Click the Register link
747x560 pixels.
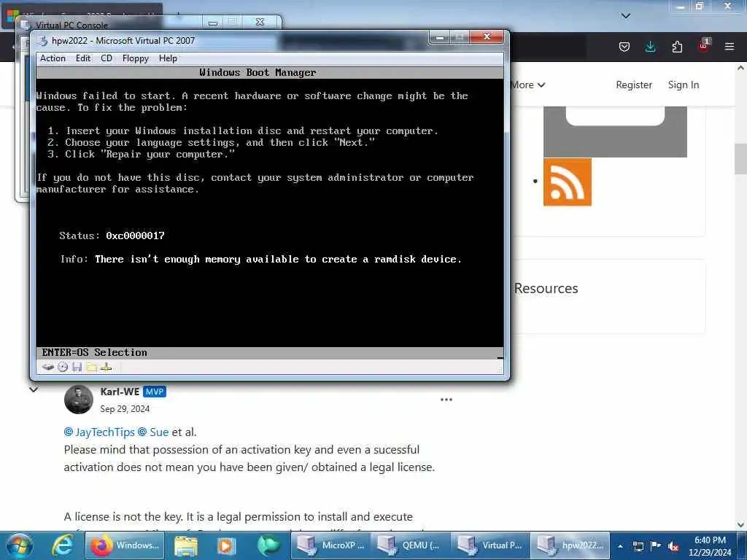[634, 85]
